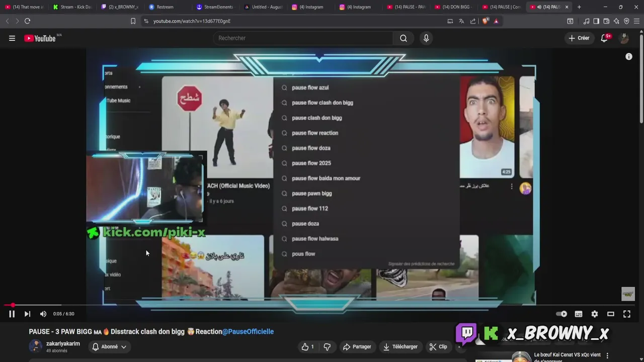Open the zakariyakarim channel name link
Screen dimensions: 644x362
point(63,343)
